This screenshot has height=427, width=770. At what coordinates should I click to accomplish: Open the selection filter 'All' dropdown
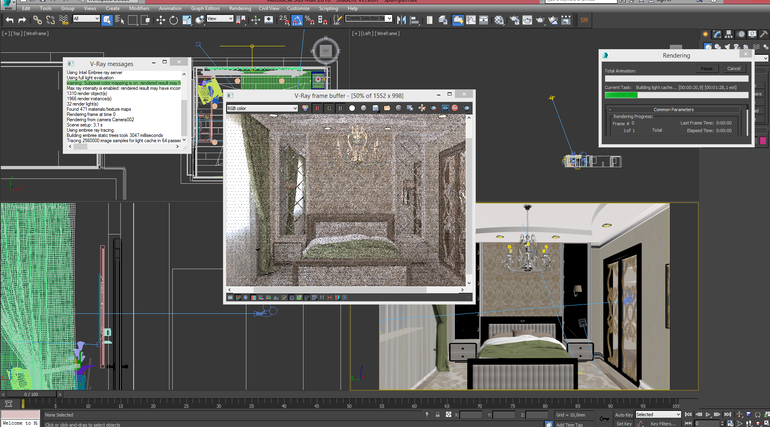pos(86,19)
